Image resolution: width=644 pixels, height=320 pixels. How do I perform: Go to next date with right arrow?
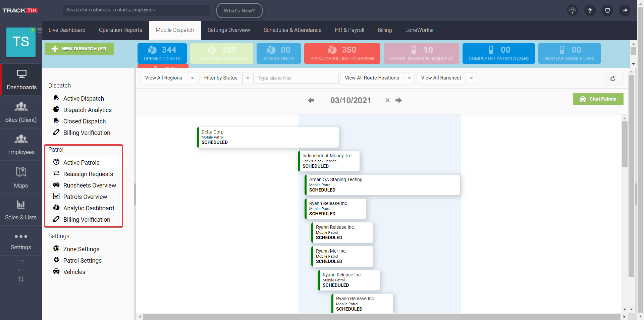pyautogui.click(x=398, y=100)
